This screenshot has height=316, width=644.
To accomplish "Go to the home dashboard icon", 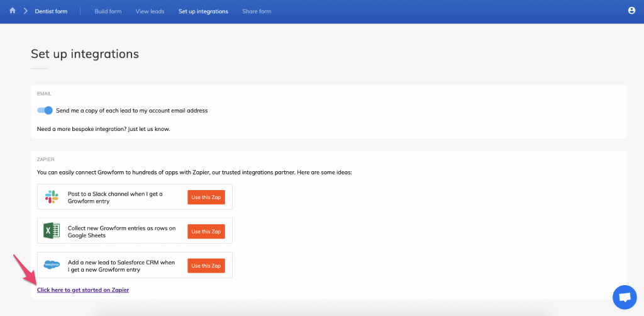I will click(x=13, y=11).
